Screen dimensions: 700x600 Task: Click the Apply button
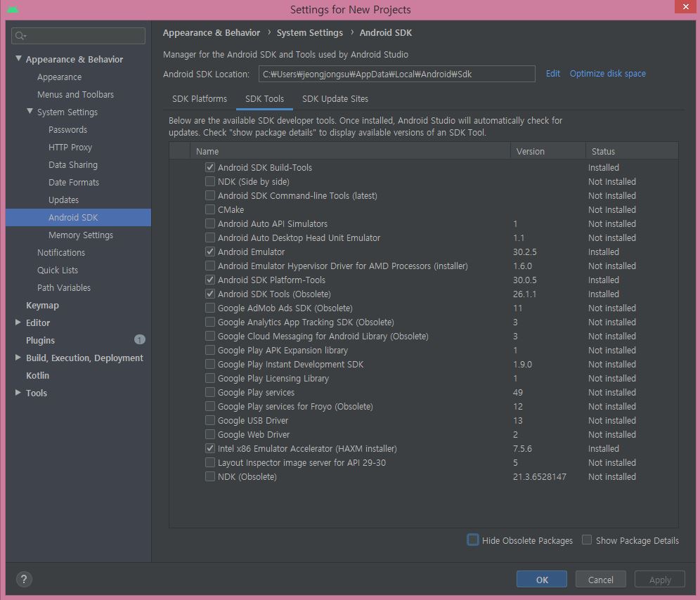660,580
